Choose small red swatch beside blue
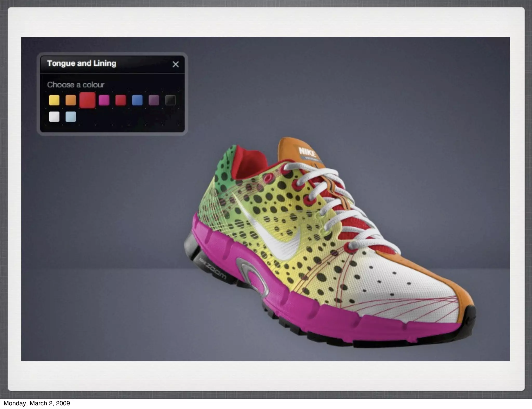 (121, 100)
